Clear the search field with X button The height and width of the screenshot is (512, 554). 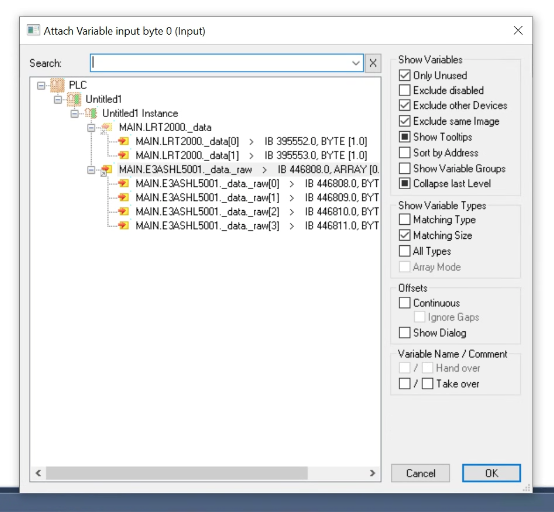coord(373,63)
